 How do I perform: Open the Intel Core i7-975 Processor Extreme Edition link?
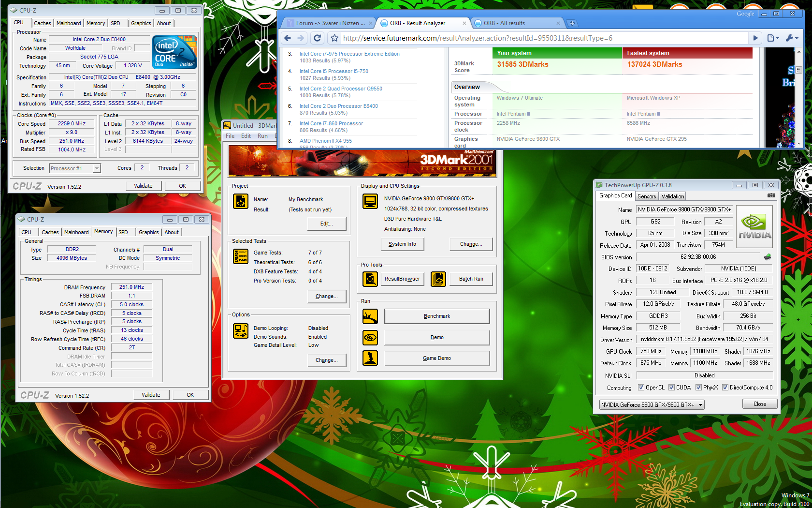coord(349,54)
